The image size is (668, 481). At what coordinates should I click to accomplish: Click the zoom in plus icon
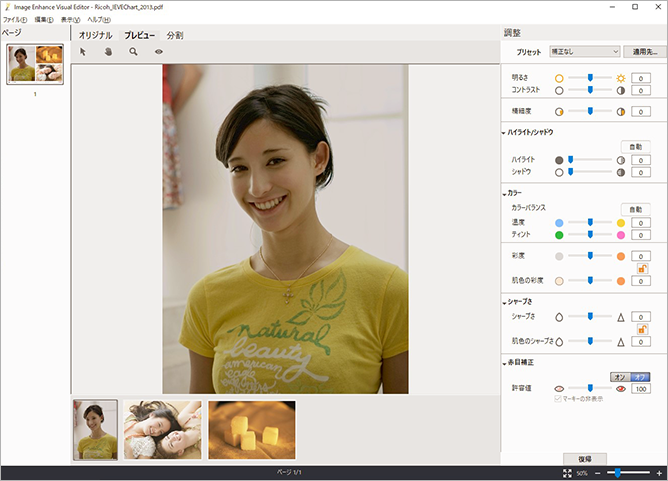659,472
